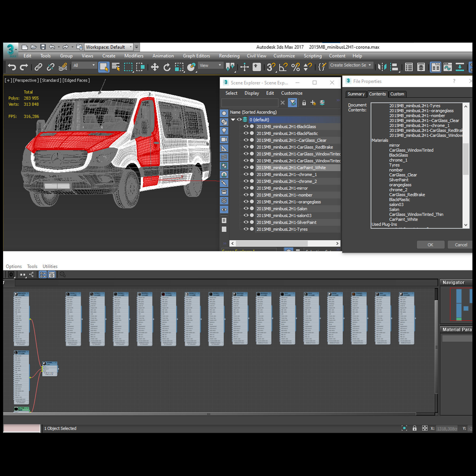Toggle visibility of 2015MB_minibusL2H1-Salon
Screen dimensions: 476x476
pyautogui.click(x=246, y=208)
